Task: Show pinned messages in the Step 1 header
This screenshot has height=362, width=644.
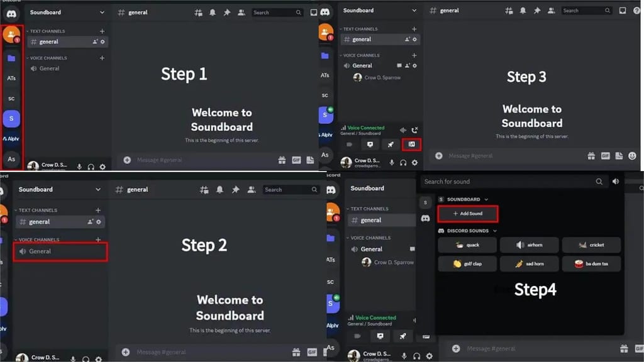Action: point(226,13)
